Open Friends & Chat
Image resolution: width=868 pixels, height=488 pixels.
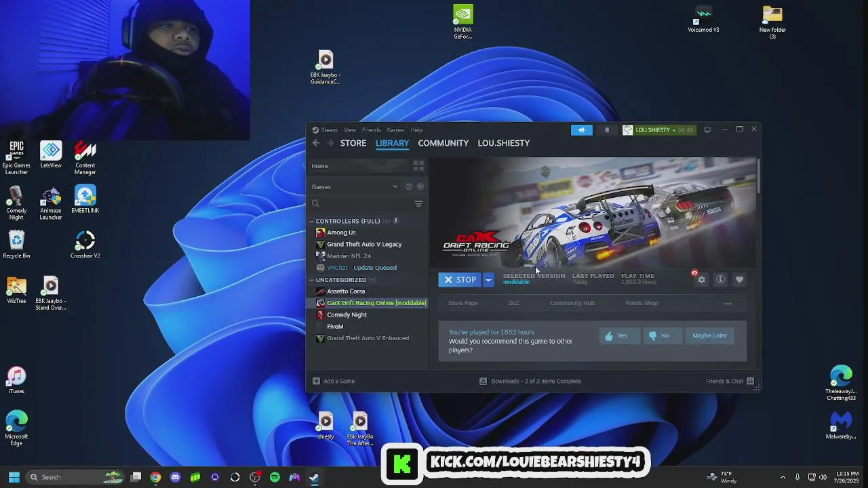[730, 381]
